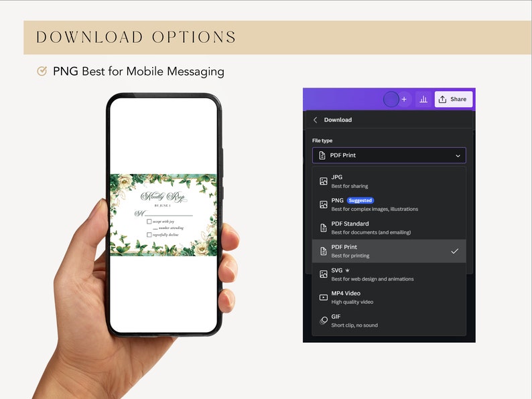Tick the 'accept with joy' checkbox
532x399 pixels.
pos(149,222)
